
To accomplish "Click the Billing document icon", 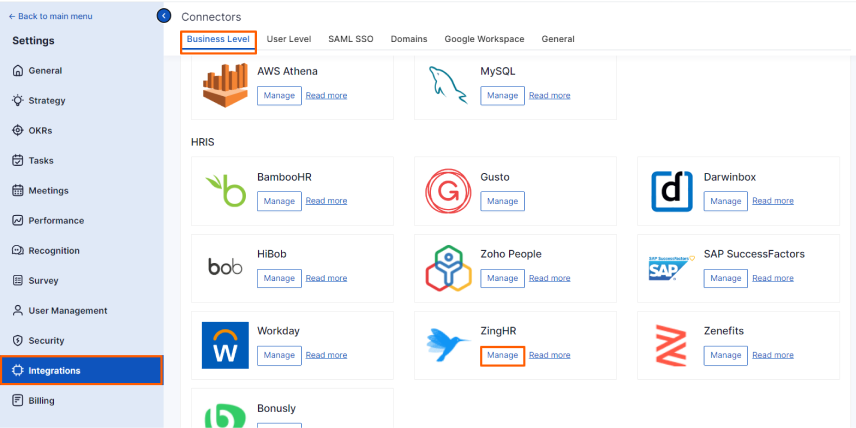I will coord(18,401).
